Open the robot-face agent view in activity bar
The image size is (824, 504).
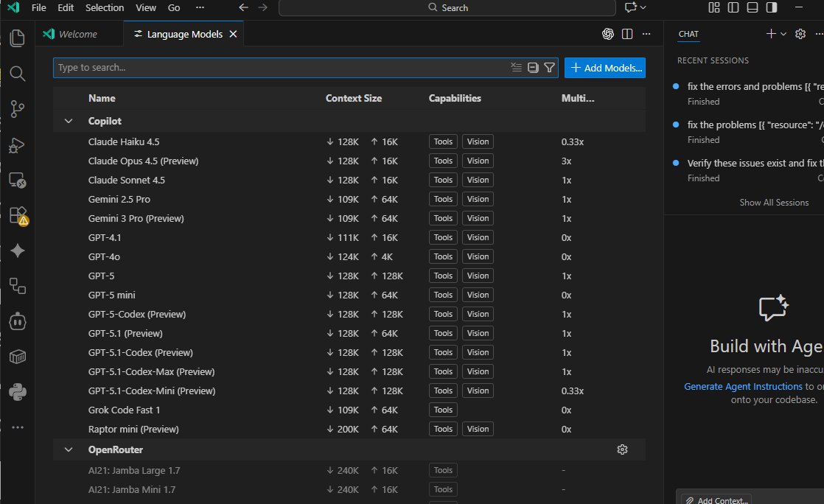18,322
